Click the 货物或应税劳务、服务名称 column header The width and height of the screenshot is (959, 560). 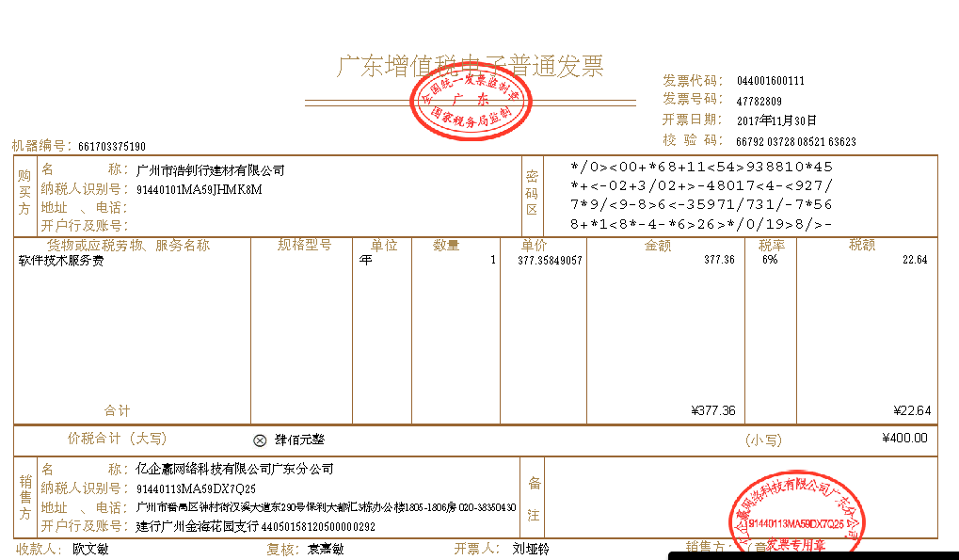tap(128, 245)
